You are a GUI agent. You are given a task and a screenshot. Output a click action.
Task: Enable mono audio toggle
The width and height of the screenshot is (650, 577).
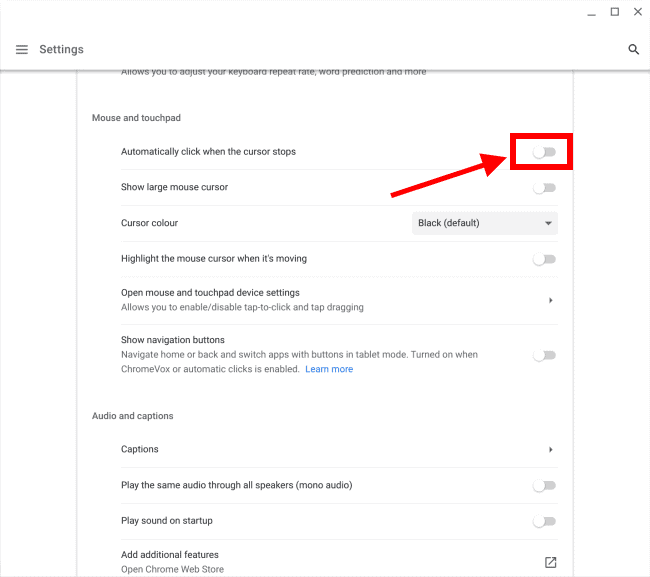(544, 486)
